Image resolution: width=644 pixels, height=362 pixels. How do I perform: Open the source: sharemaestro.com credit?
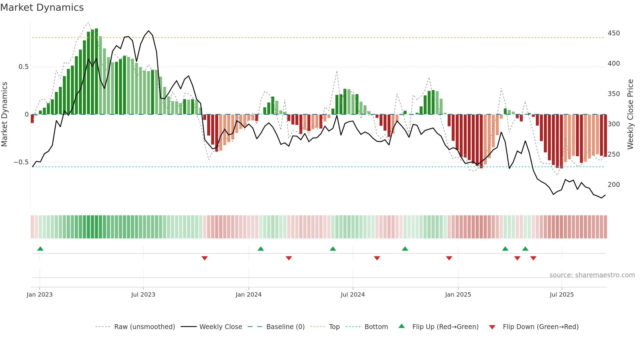click(x=592, y=275)
